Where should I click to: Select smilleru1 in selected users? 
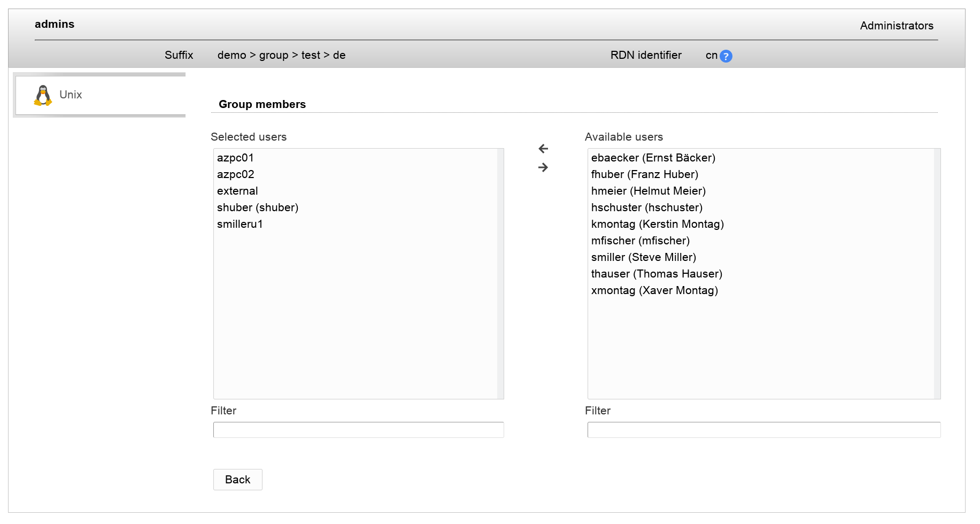(240, 224)
